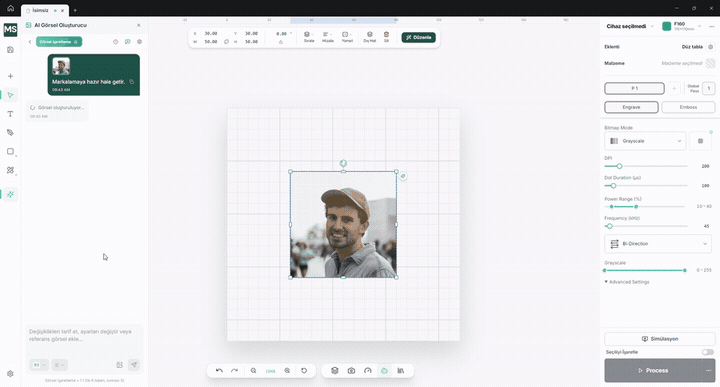Click the Görsel İşaretleme mode chip
This screenshot has width=720, height=387.
point(59,42)
